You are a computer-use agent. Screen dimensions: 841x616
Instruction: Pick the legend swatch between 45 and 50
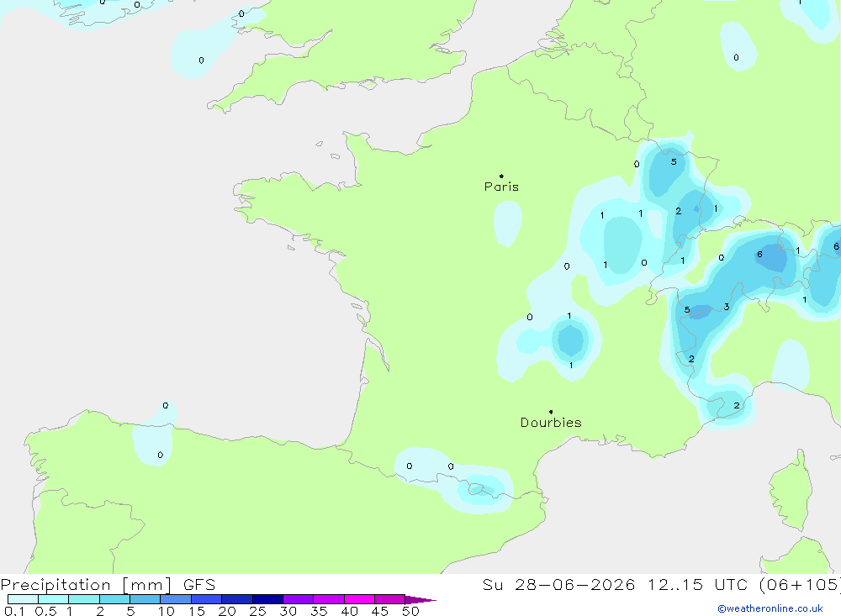(390, 599)
